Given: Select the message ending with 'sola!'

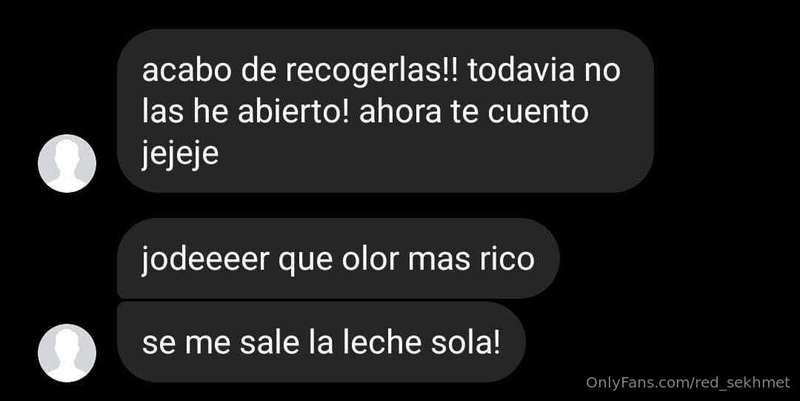Looking at the screenshot, I should point(321,342).
